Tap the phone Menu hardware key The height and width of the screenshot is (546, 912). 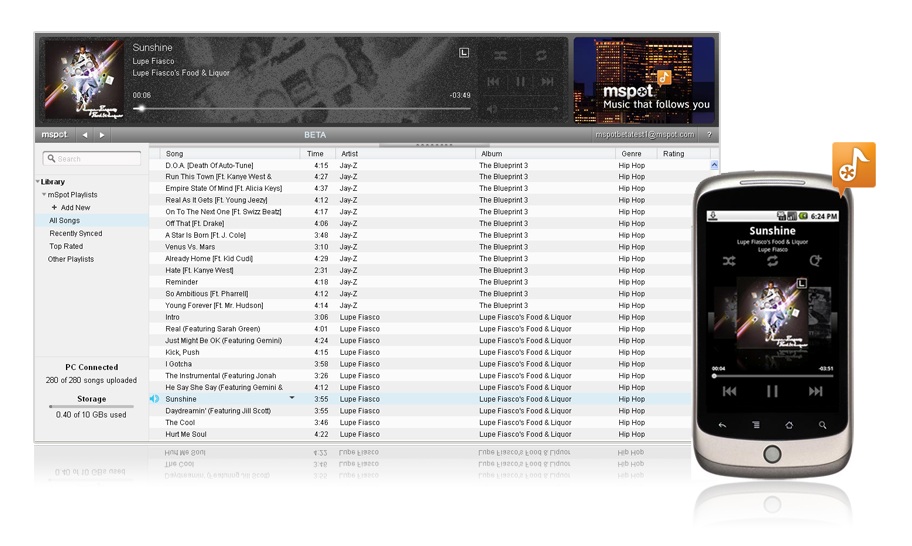tap(756, 425)
